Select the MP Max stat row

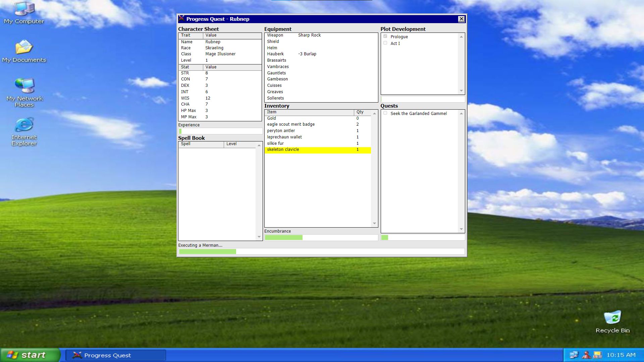click(x=220, y=117)
